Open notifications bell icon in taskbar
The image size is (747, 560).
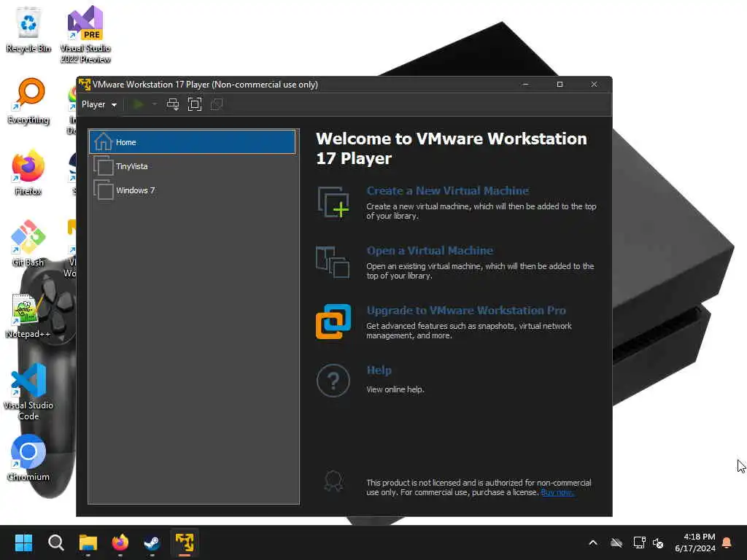pyautogui.click(x=727, y=542)
